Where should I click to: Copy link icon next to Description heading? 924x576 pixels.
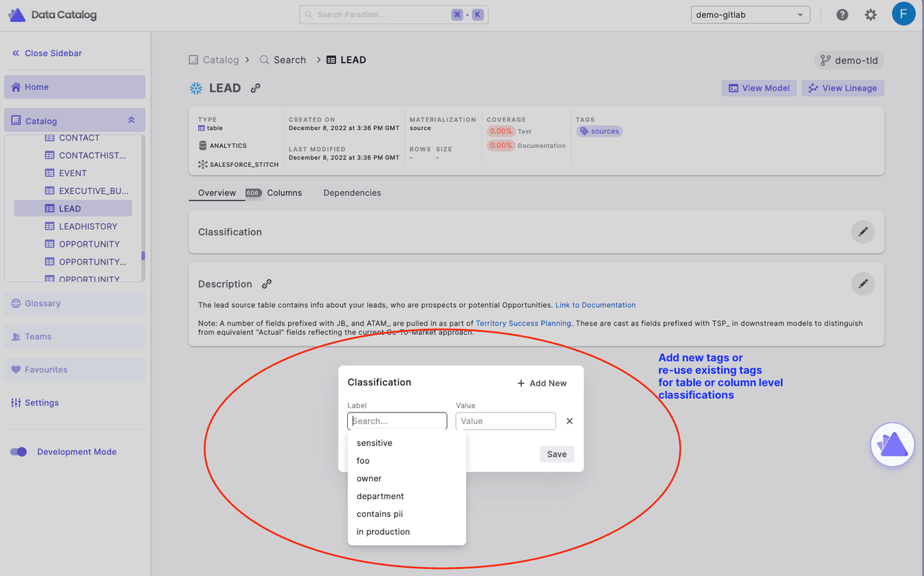267,284
